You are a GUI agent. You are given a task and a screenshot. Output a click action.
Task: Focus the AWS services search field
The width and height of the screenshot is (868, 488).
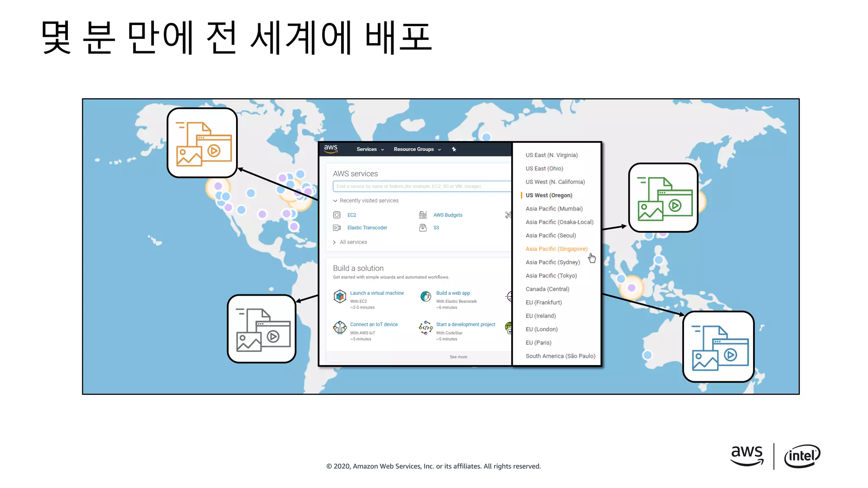coord(422,186)
